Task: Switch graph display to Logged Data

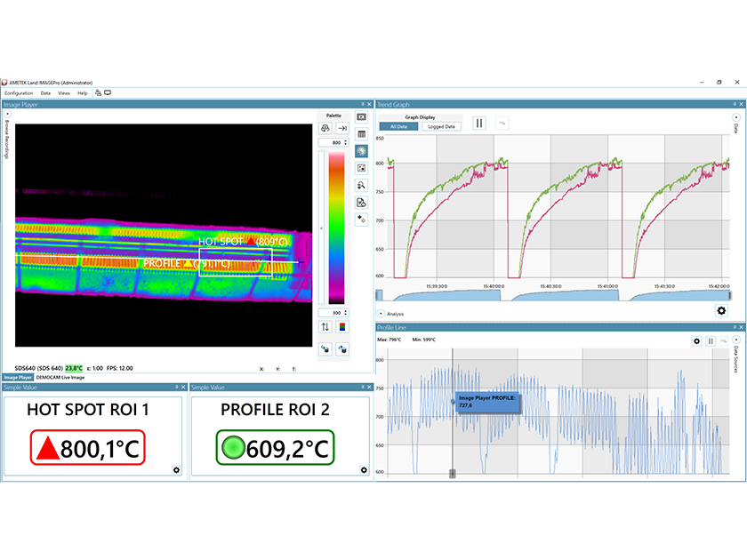Action: (442, 126)
